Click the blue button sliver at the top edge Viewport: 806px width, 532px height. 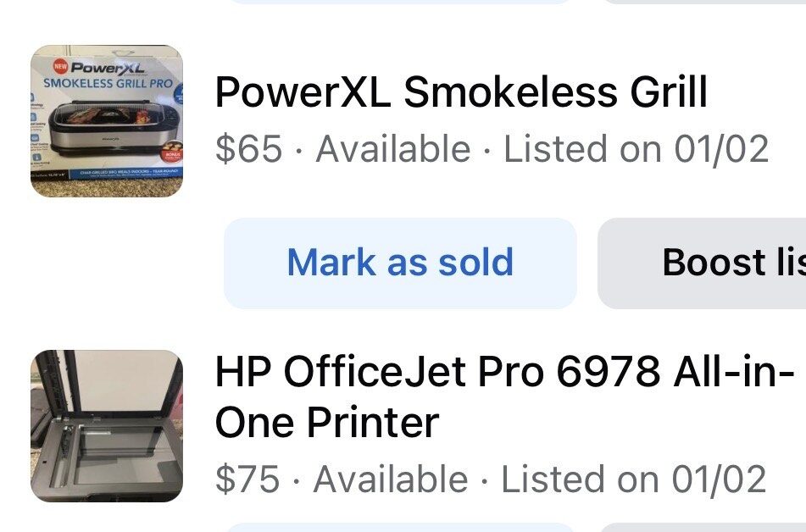[400, 2]
